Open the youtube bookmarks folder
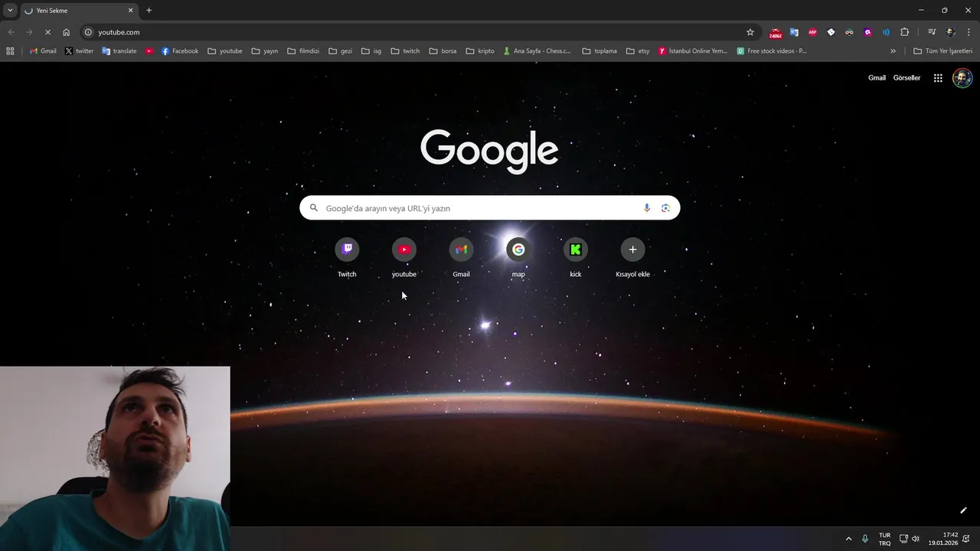This screenshot has width=980, height=551. [225, 51]
